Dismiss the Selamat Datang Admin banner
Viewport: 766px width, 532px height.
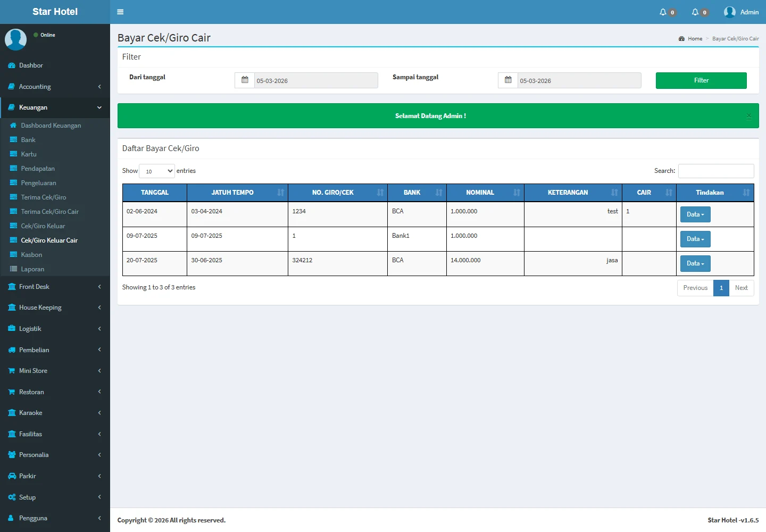click(x=748, y=116)
